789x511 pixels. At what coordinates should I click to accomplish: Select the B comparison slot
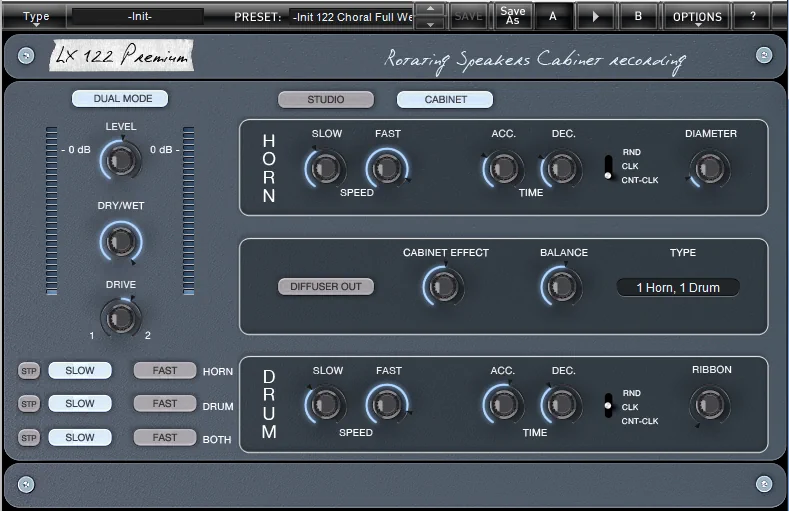(x=638, y=17)
